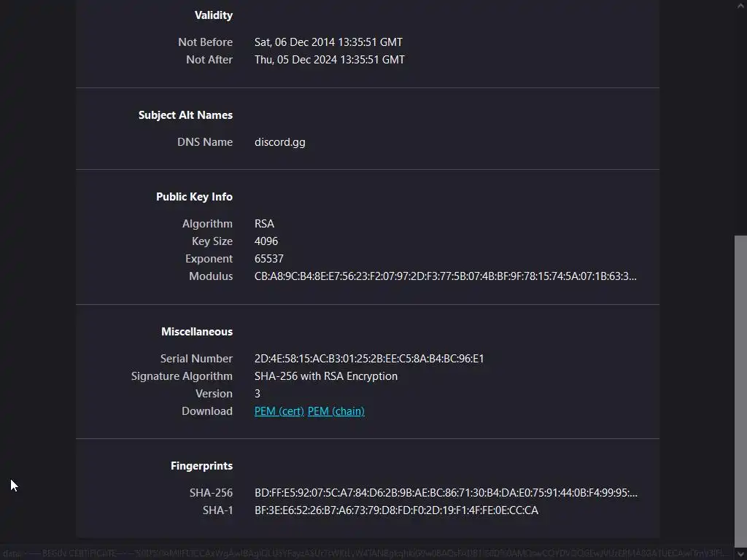Click the Miscellaneous section heading
The width and height of the screenshot is (747, 560).
196,332
